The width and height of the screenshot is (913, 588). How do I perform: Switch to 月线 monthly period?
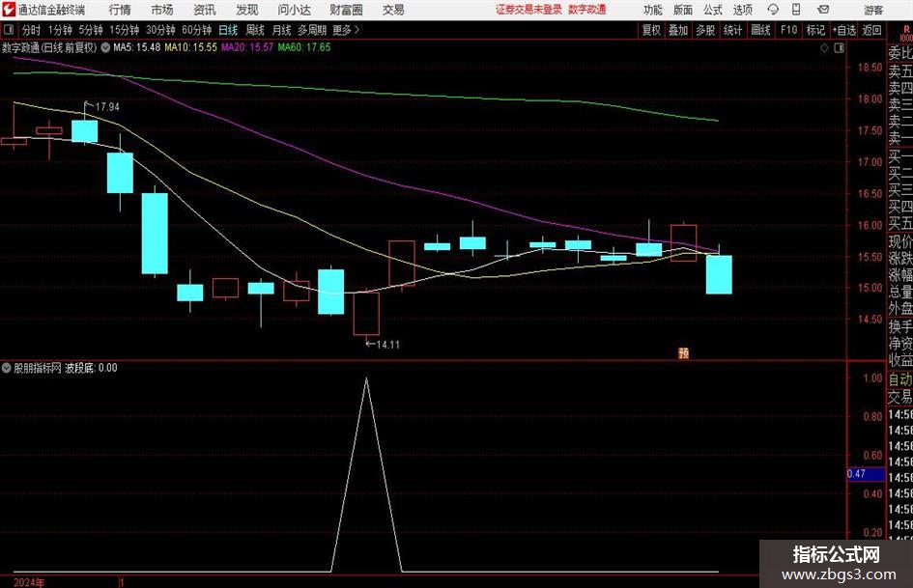pos(281,30)
